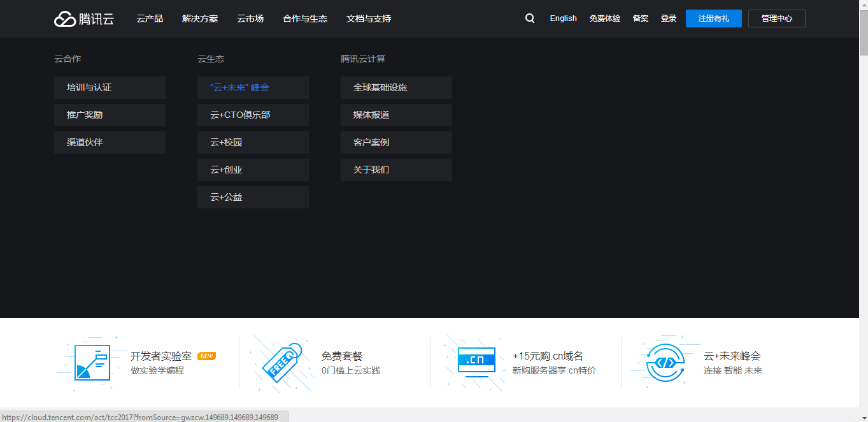Click the 做实验学编程 subtitle
Screen dimensions: 868x422
pos(157,370)
